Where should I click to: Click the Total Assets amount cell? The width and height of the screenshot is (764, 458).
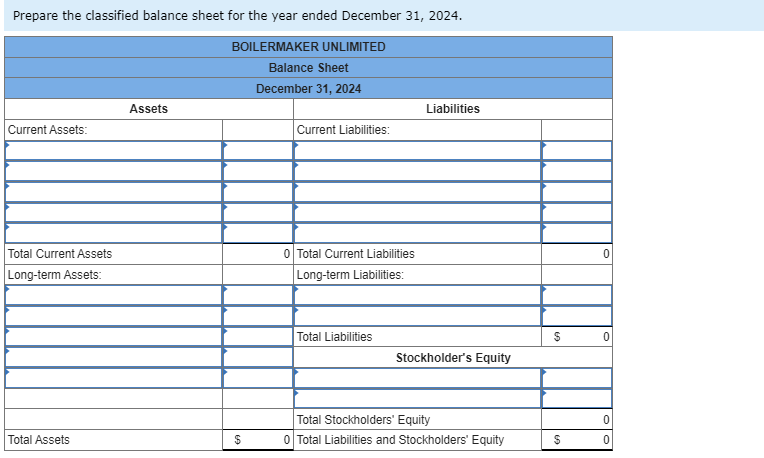click(258, 439)
